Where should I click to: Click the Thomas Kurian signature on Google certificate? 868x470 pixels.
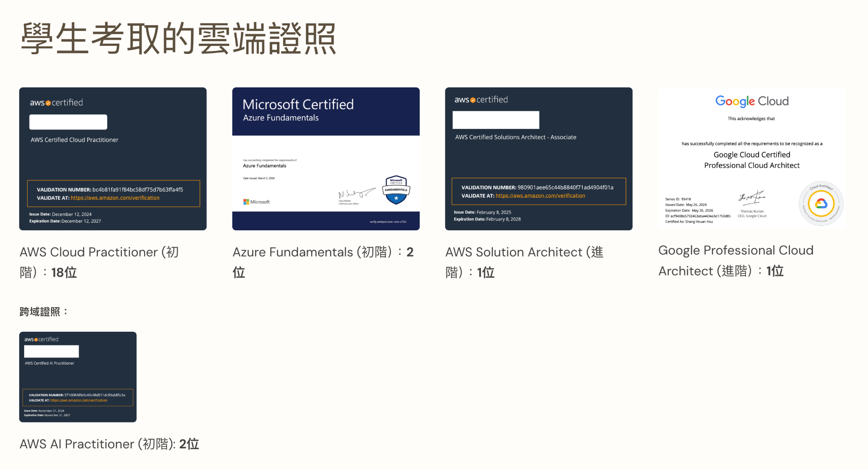[x=752, y=197]
